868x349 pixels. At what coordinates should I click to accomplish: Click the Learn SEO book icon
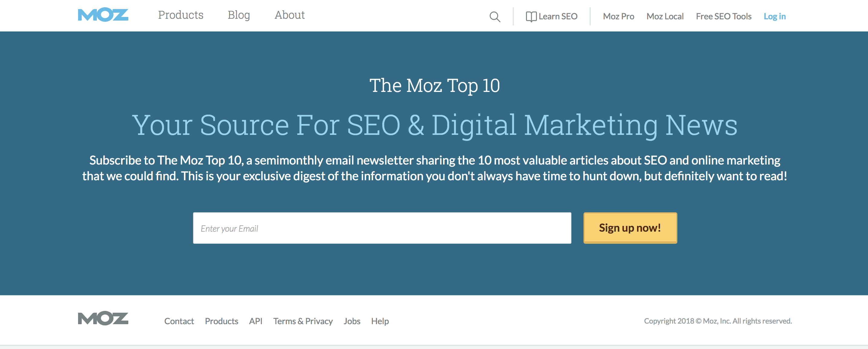(x=531, y=17)
